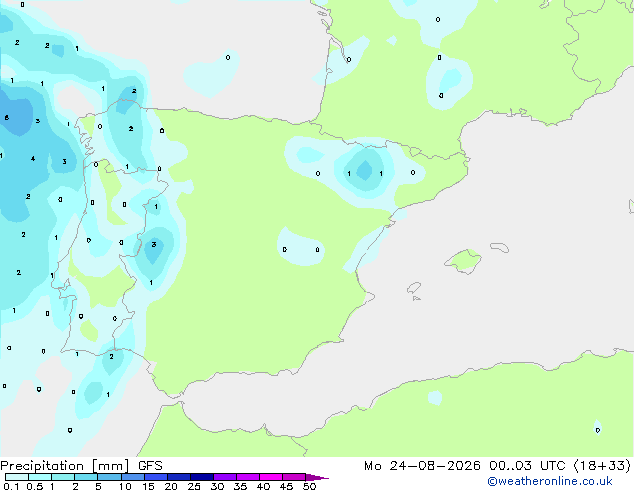Click the 0.1–0.5 mm legend color swatch
This screenshot has height=490, width=634.
pyautogui.click(x=17, y=477)
